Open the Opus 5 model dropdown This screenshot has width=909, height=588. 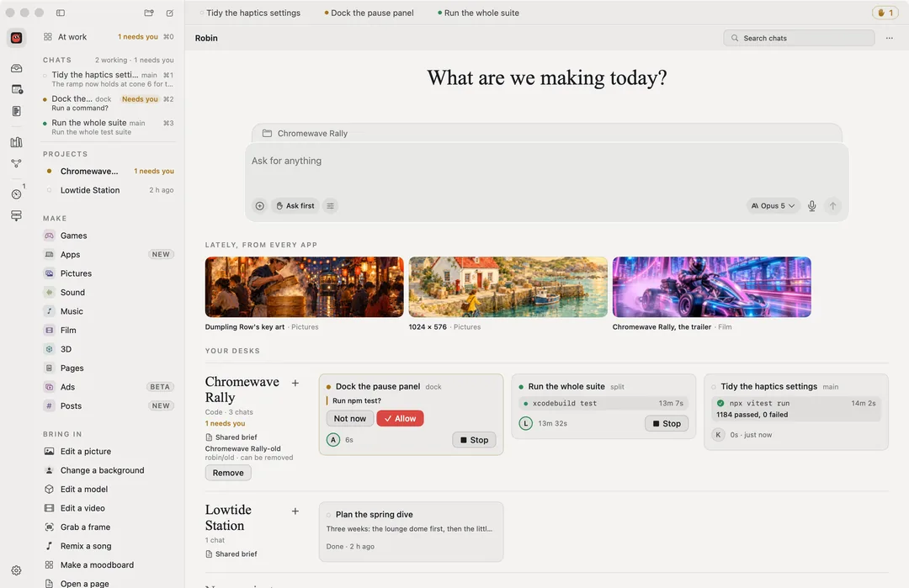point(773,205)
